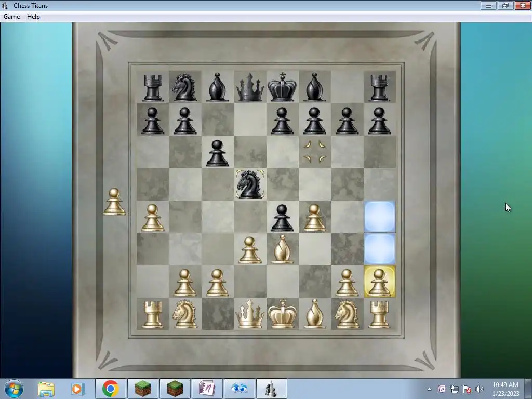This screenshot has height=399, width=532.
Task: Move the selected pawn to blue h4 square
Action: click(380, 217)
